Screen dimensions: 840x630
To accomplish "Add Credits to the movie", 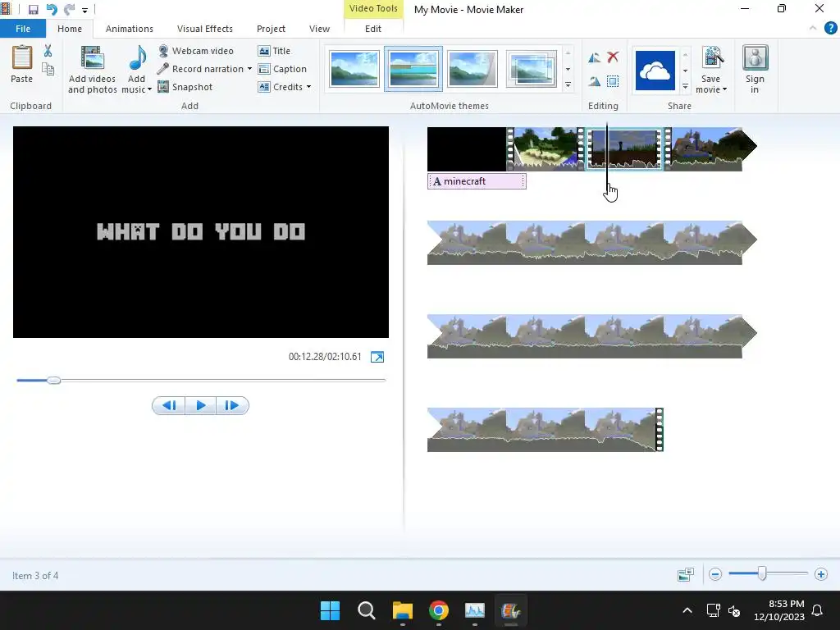I will tap(281, 87).
